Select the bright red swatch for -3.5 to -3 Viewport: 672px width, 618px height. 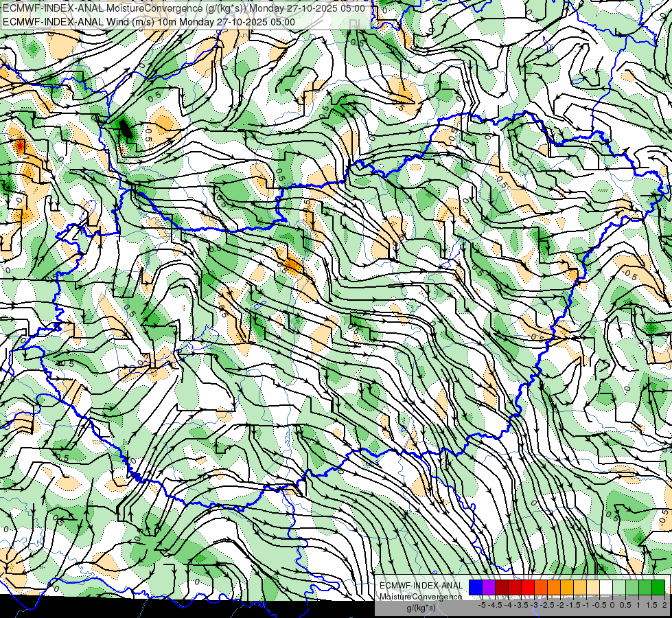point(528,587)
